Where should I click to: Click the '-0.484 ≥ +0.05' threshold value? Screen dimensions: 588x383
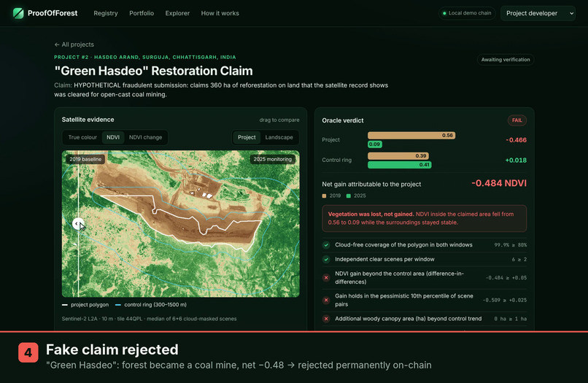[506, 278]
